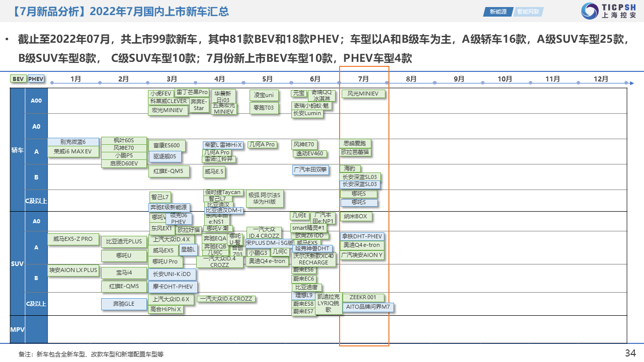
Task: Select the A00 segment label
Action: click(36, 101)
